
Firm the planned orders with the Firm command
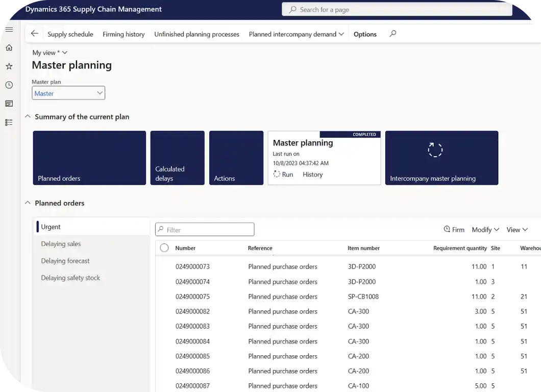(x=454, y=229)
